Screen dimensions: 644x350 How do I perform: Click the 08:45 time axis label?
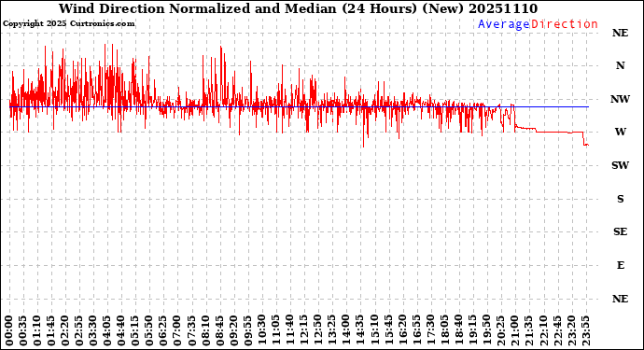219,331
